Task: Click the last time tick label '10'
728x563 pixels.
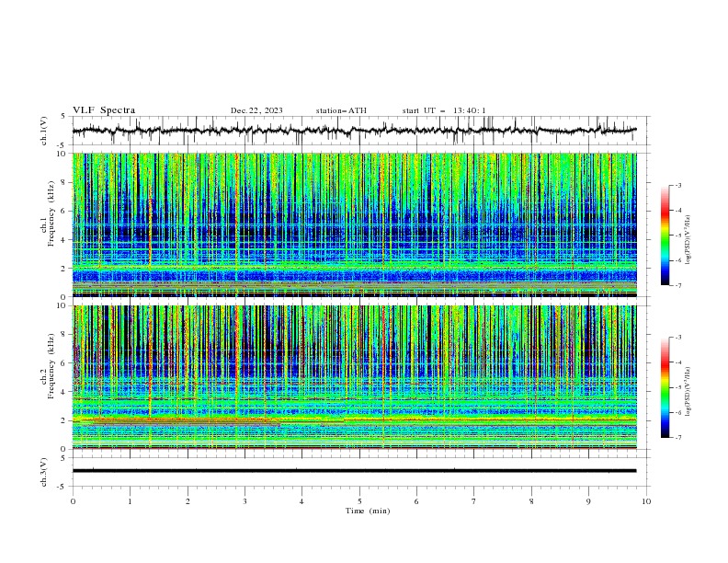Action: [646, 501]
